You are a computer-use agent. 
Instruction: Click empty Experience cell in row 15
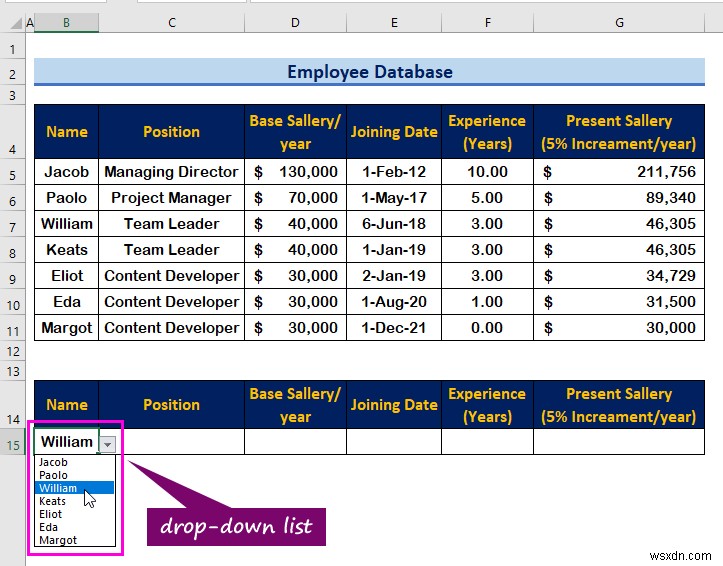point(487,442)
